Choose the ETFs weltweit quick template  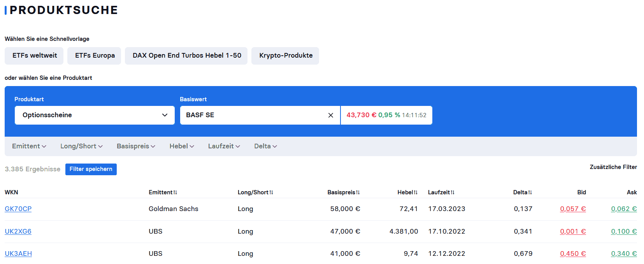(x=35, y=56)
